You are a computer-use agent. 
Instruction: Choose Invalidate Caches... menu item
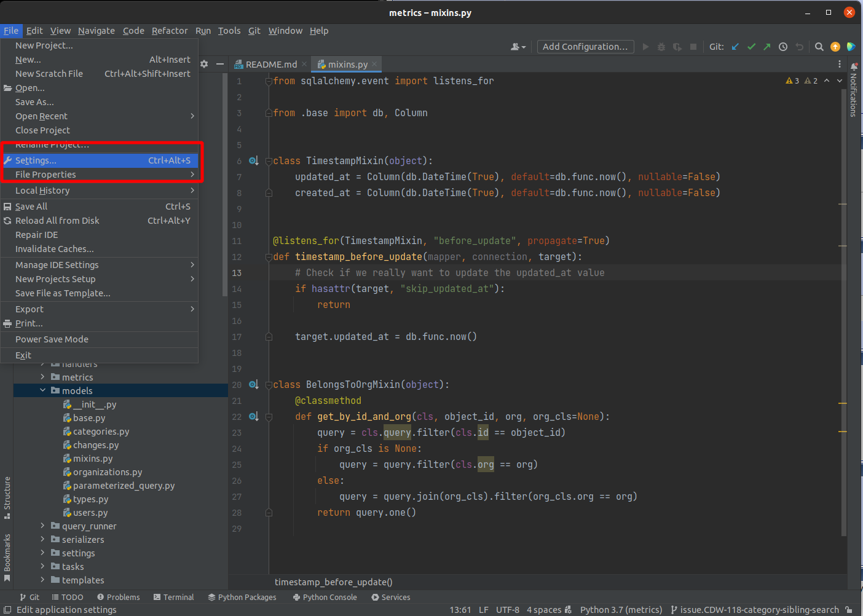click(100, 249)
